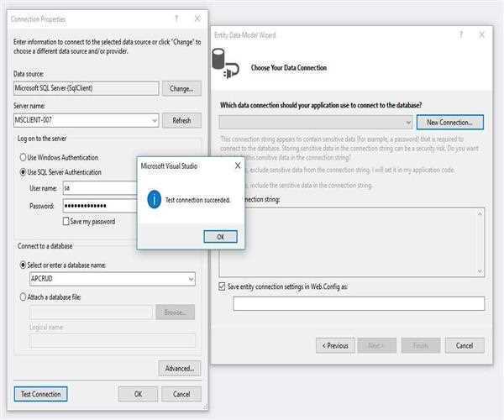Open the APCRUD database name dropdown
The width and height of the screenshot is (504, 420).
pos(191,279)
